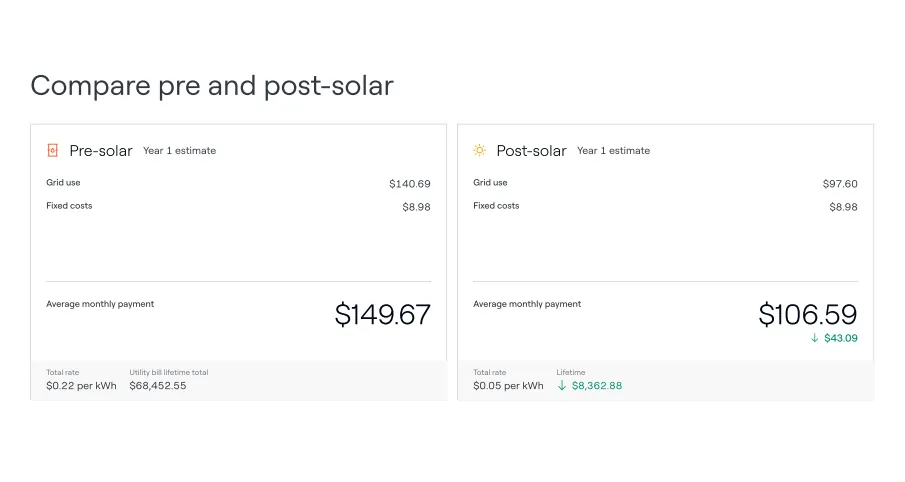The width and height of the screenshot is (905, 482).
Task: Click the Compare pre and post-solar heading
Action: [x=212, y=86]
